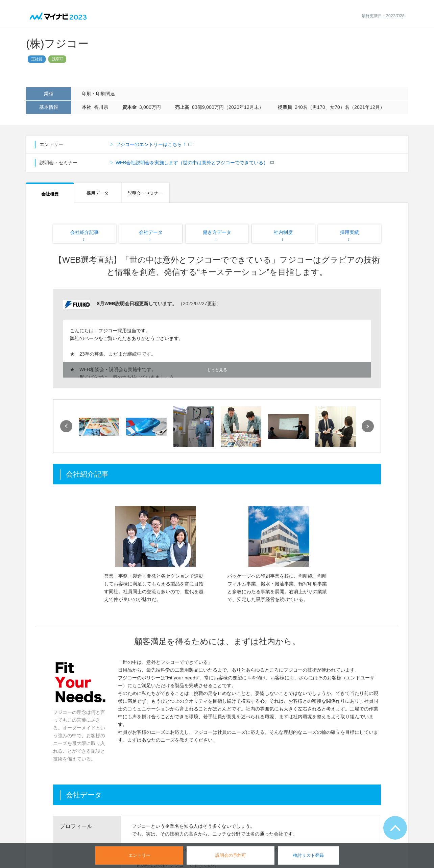434x868 pixels.
Task: Open the blue metallic product thumbnail
Action: click(x=146, y=426)
